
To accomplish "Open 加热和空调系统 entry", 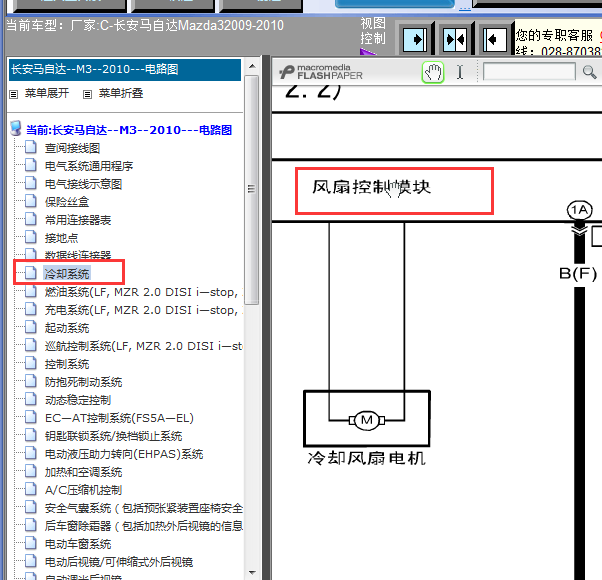I will click(x=83, y=472).
